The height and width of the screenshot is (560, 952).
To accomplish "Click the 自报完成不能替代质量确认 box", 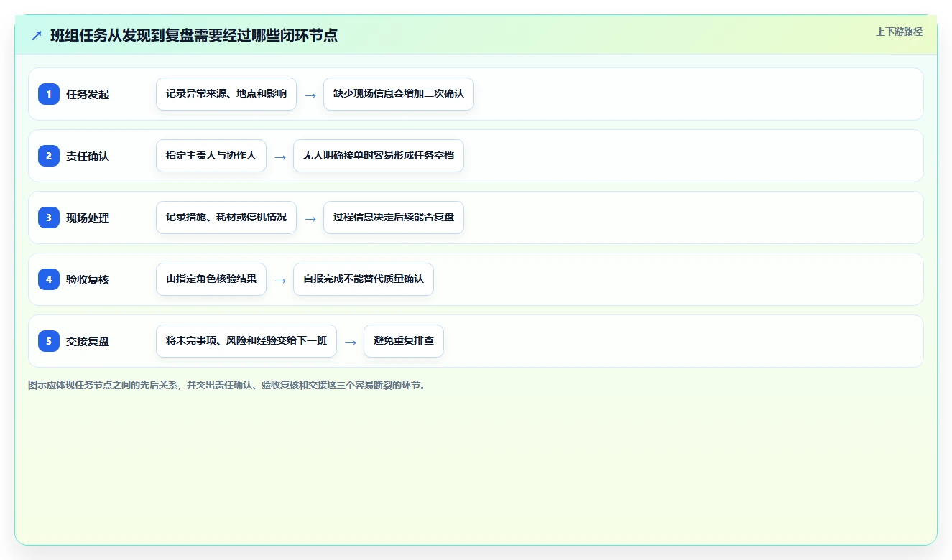I will coord(364,279).
